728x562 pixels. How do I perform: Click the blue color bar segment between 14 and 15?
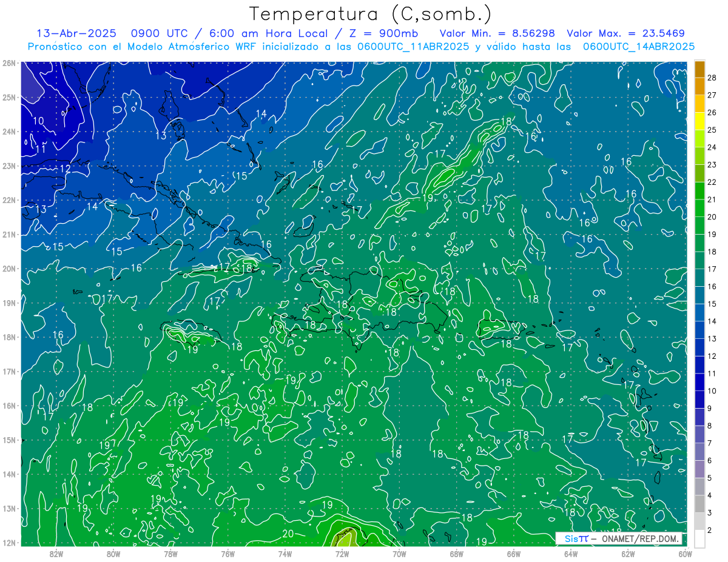click(x=699, y=312)
